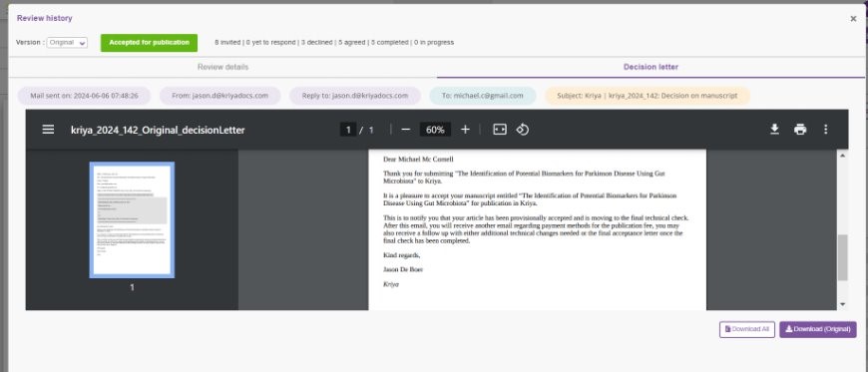868x372 pixels.
Task: Open the Version dropdown showing Original
Action: point(67,43)
